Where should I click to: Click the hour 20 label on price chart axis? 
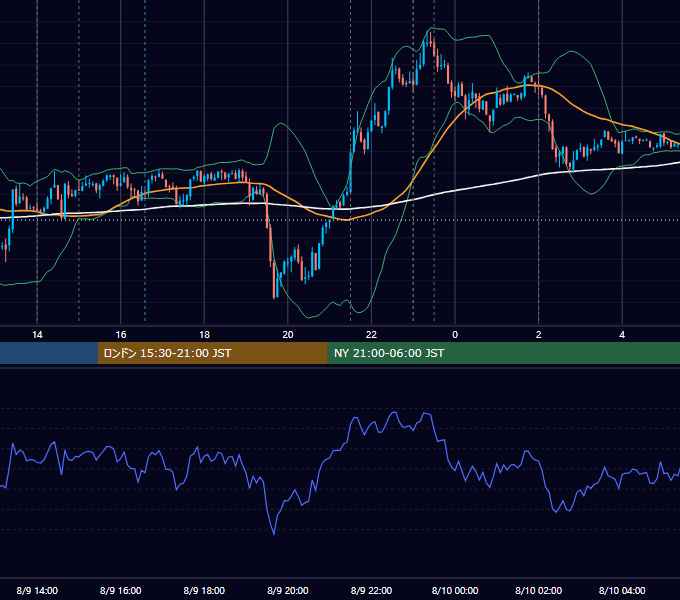tap(288, 335)
